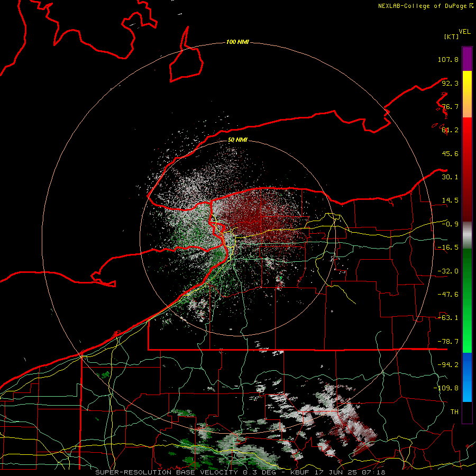Viewport: 476px width, 476px height.
Task: Click the gray near-zero segment of the color bar
Action: coord(467,235)
